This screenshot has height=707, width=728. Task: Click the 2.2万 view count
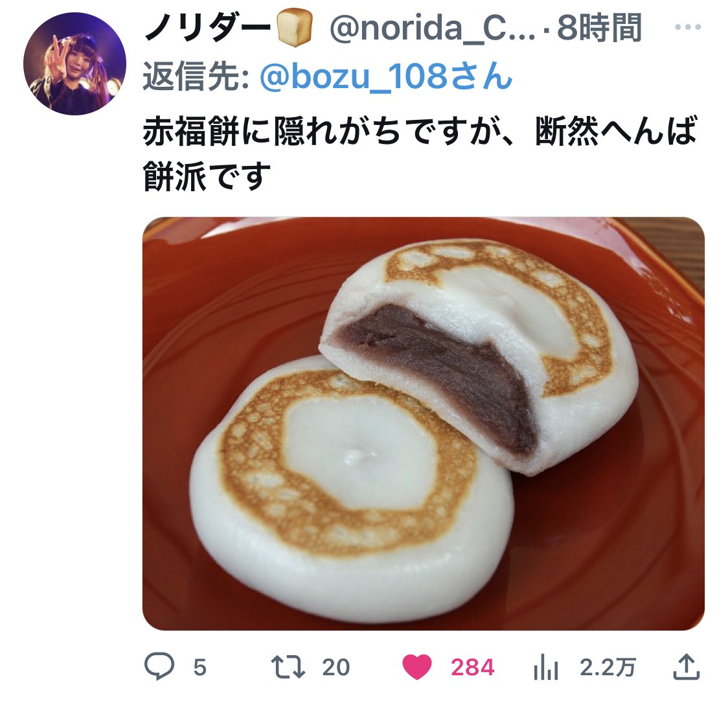(608, 667)
